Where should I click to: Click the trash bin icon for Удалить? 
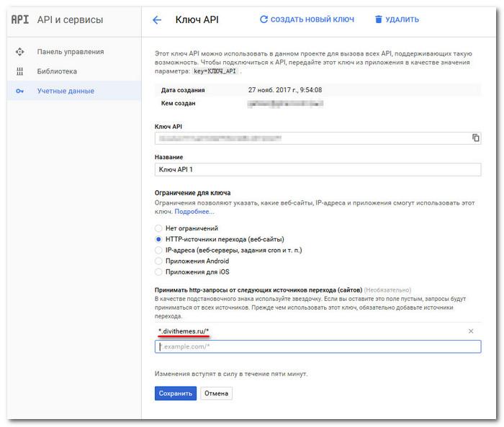(379, 20)
